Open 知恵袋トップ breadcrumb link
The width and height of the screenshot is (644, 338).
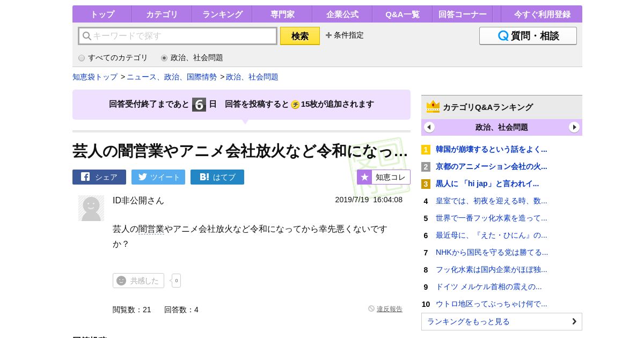[x=95, y=77]
